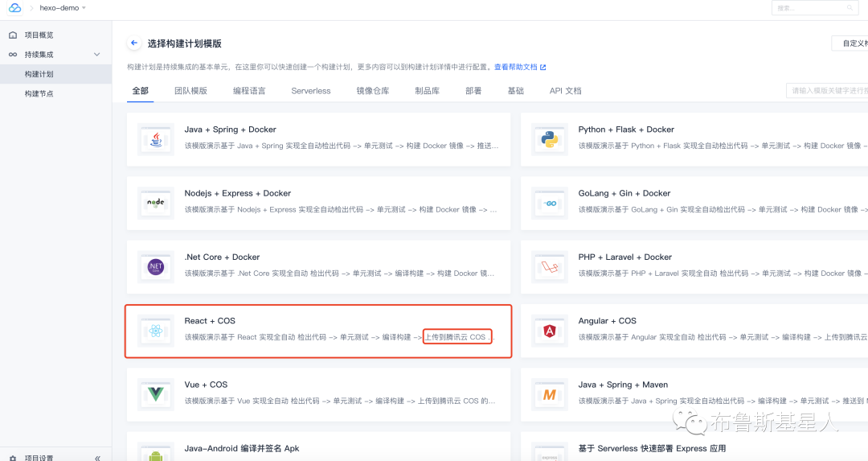Click the React + COS description text

coord(339,337)
